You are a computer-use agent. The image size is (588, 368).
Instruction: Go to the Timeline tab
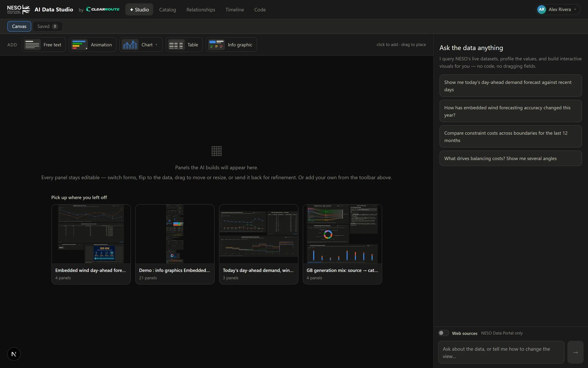235,9
